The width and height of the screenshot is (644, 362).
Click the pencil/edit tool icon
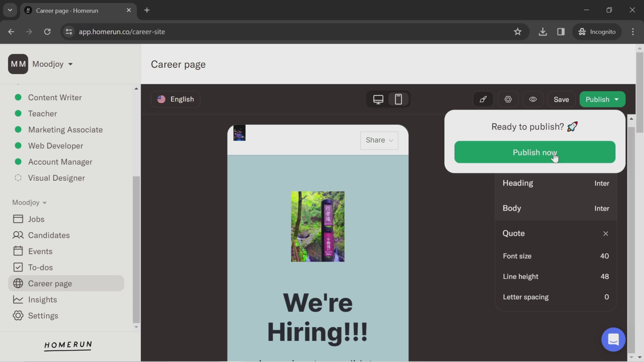tap(483, 99)
